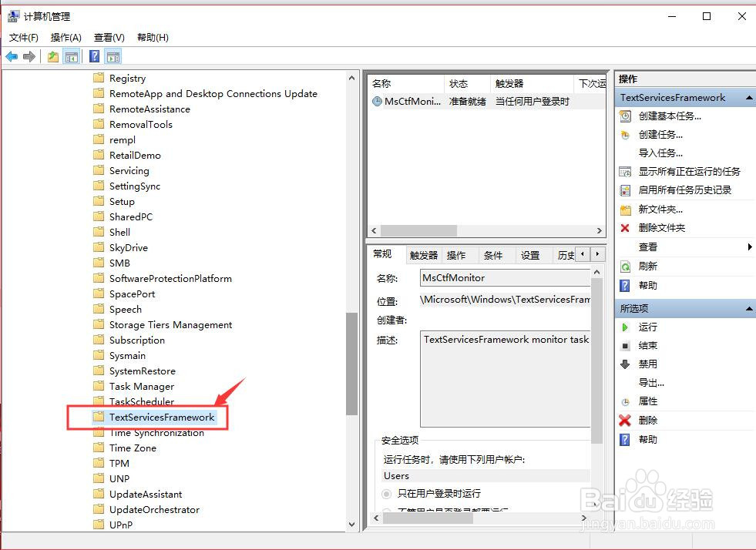
Task: Collapse the TextServicesFramework actions section
Action: click(748, 97)
